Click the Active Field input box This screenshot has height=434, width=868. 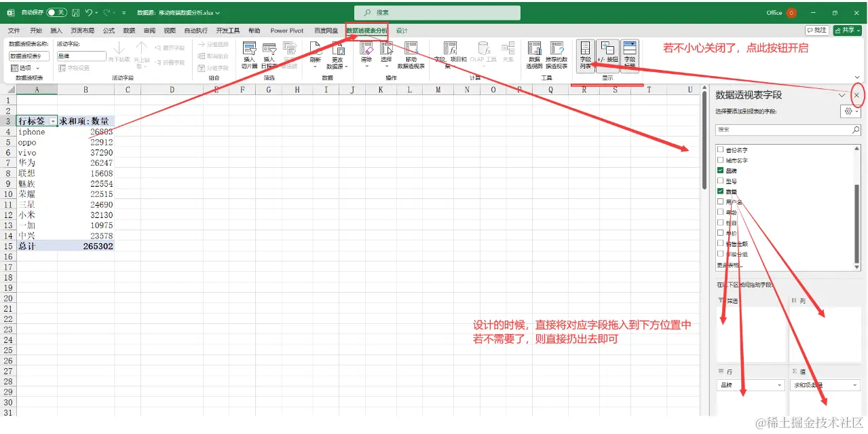(x=81, y=56)
